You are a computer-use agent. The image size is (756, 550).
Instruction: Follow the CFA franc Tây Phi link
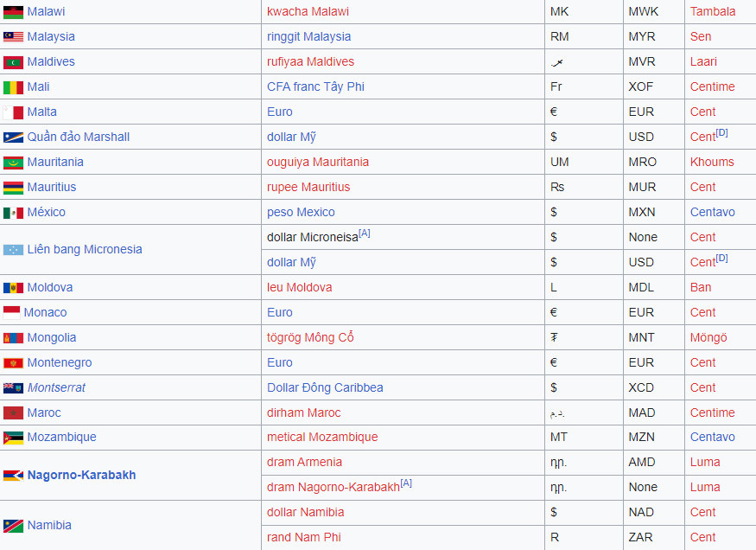tap(315, 86)
